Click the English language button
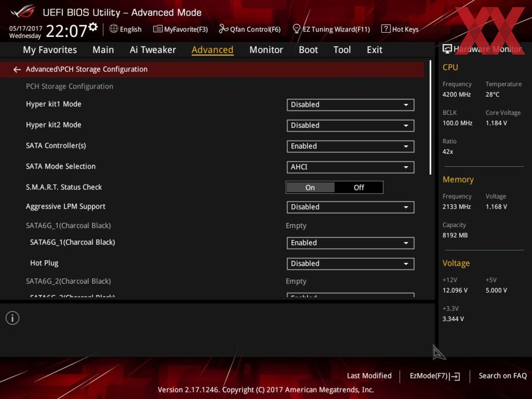 (126, 29)
